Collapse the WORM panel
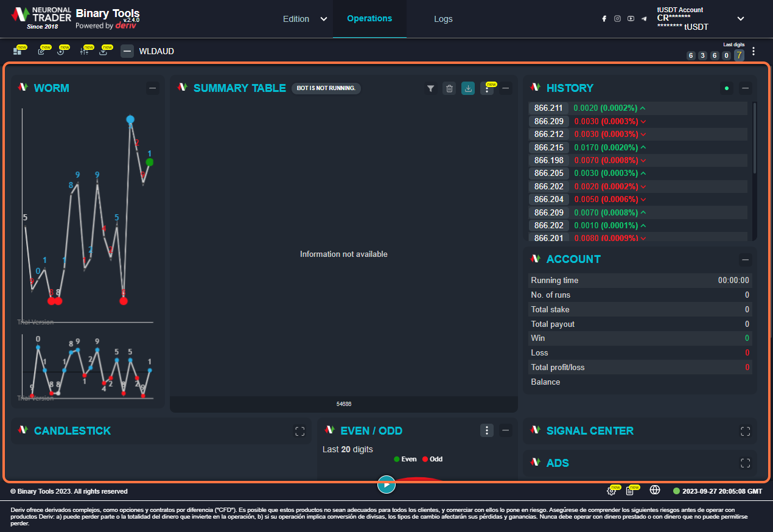The width and height of the screenshot is (773, 532). click(x=153, y=88)
